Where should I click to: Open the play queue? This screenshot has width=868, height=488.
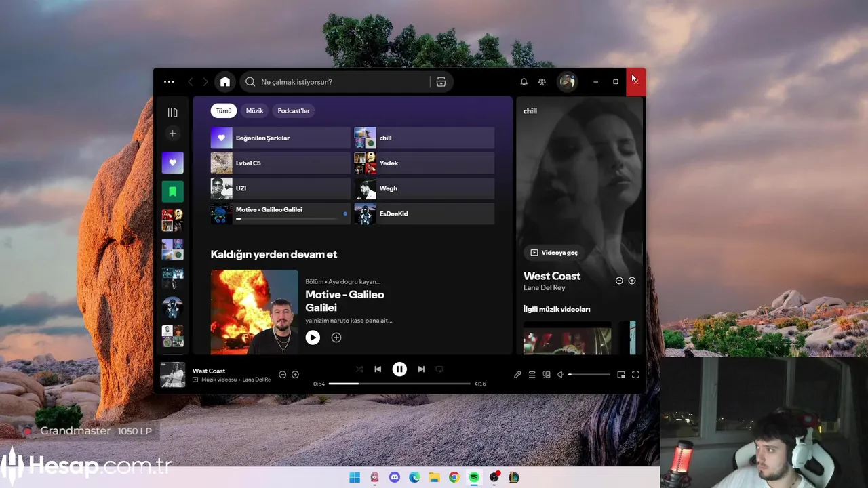(x=532, y=375)
